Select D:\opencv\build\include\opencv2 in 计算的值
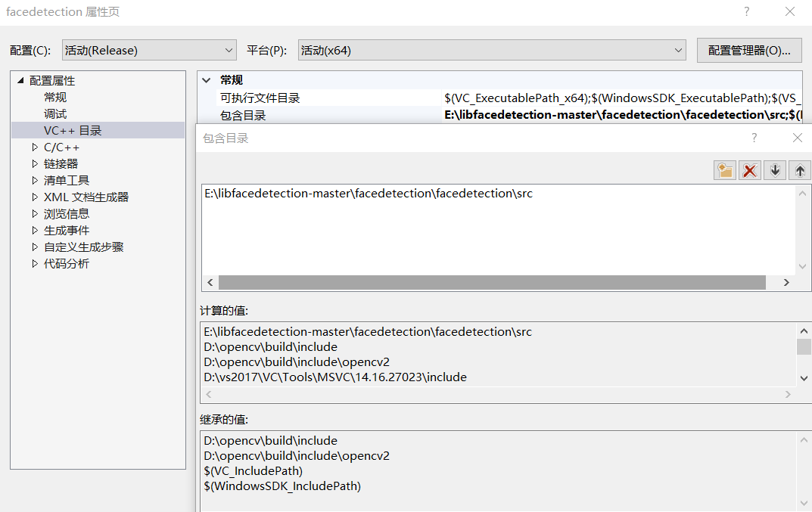Screen dimensions: 812x512 click(x=297, y=362)
